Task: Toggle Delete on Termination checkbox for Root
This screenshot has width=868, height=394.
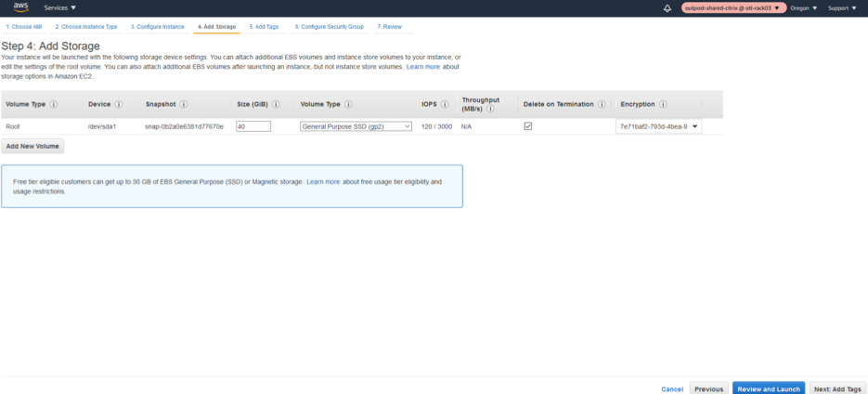Action: (528, 126)
